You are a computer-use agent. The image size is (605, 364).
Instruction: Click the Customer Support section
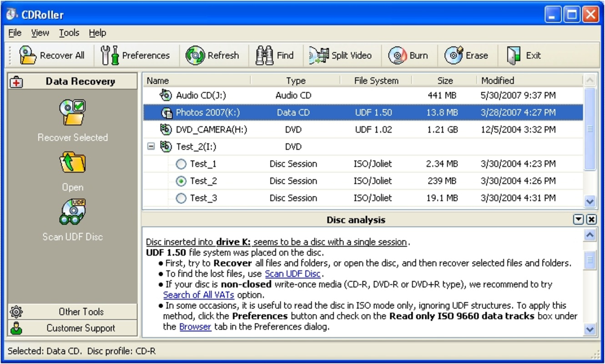[x=72, y=328]
